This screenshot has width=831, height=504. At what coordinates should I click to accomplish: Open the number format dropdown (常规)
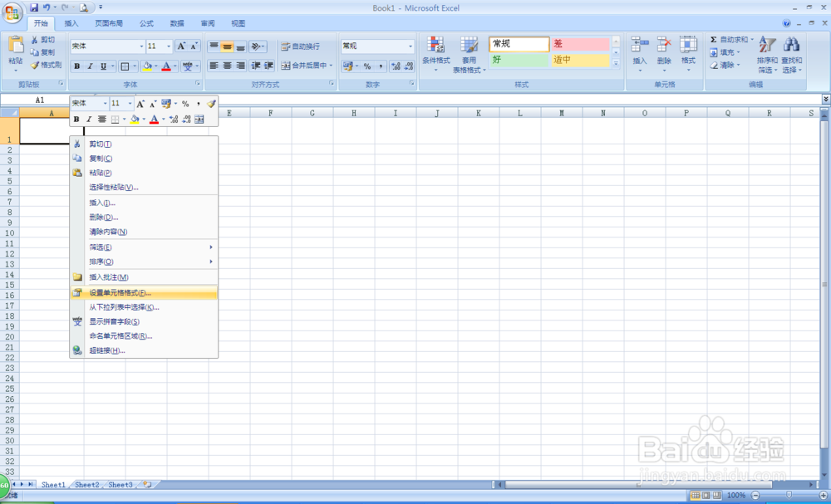click(411, 46)
